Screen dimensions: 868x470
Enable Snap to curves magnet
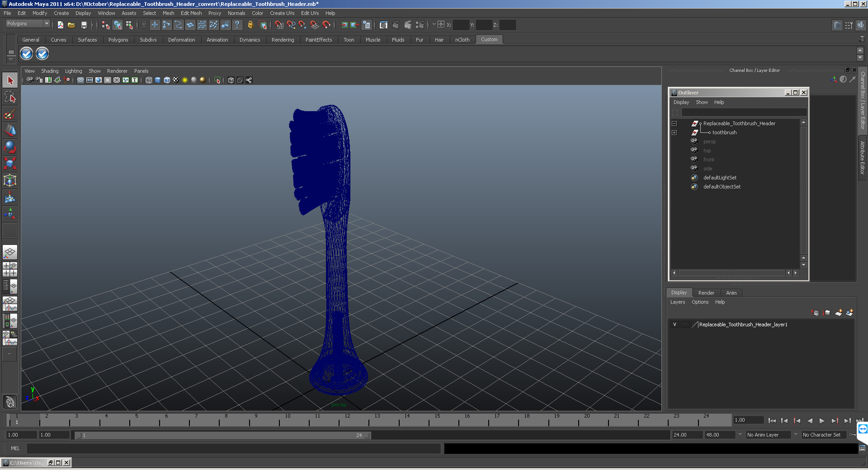(x=291, y=25)
